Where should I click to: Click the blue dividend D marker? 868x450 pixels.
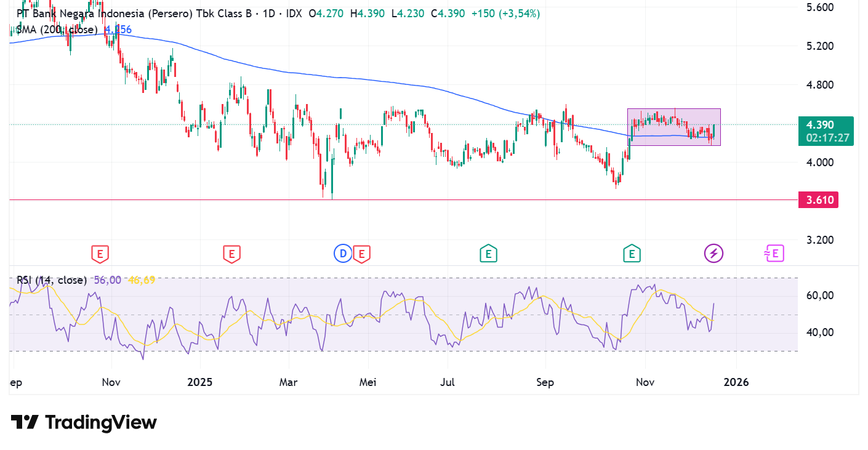[x=342, y=254]
